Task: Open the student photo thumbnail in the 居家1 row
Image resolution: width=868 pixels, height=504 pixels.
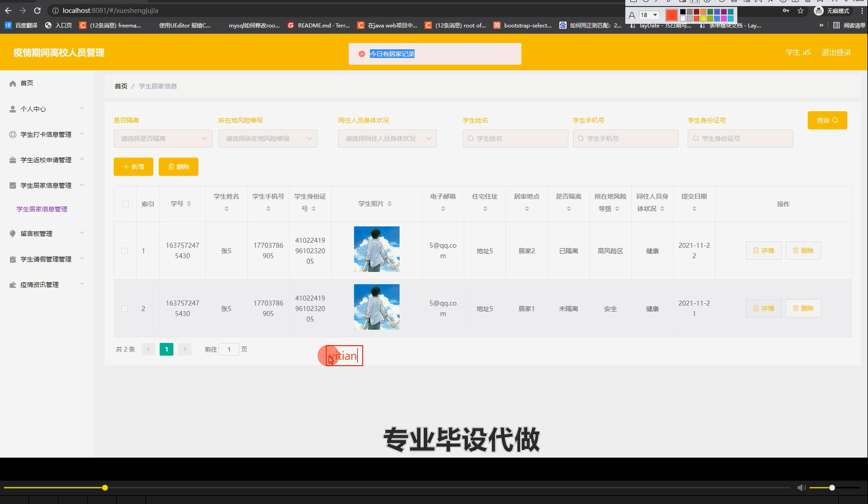Action: tap(377, 307)
